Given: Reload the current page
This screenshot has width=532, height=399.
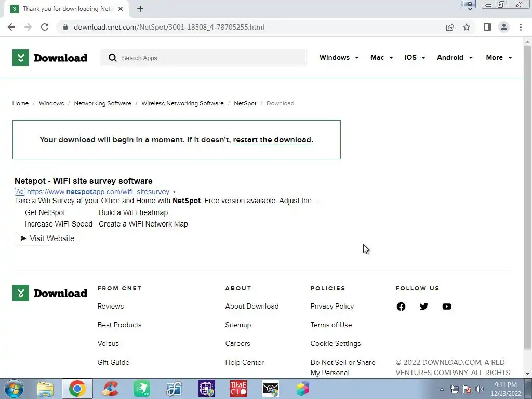Looking at the screenshot, I should [45, 27].
